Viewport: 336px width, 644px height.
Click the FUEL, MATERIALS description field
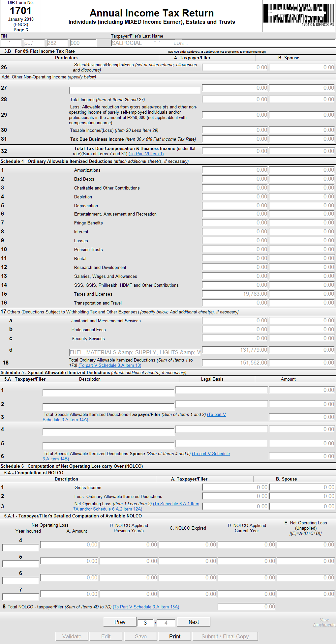tap(135, 352)
